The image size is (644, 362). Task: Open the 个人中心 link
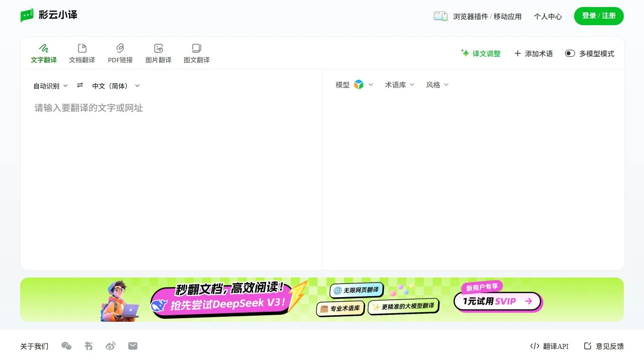tap(548, 17)
